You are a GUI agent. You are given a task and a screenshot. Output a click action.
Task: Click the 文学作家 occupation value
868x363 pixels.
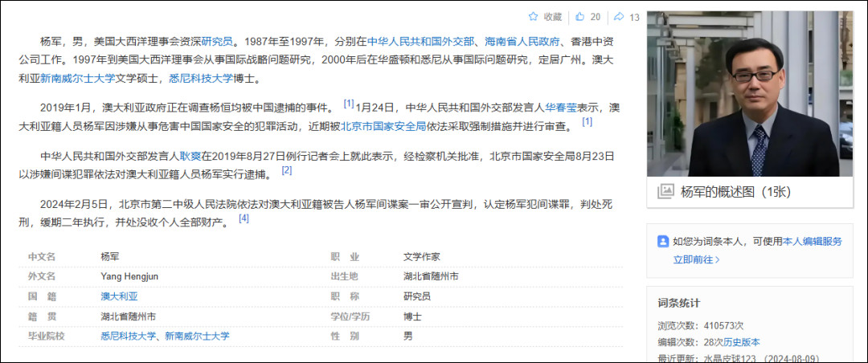(x=422, y=257)
